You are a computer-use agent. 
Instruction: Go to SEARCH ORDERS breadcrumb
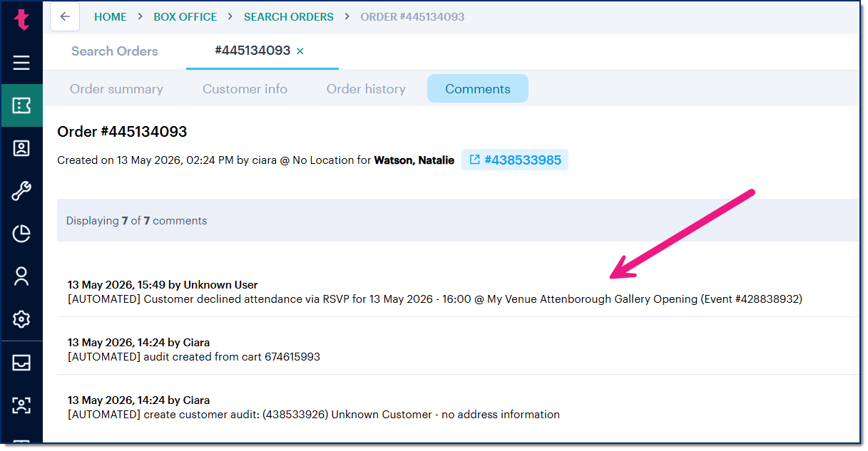point(289,16)
